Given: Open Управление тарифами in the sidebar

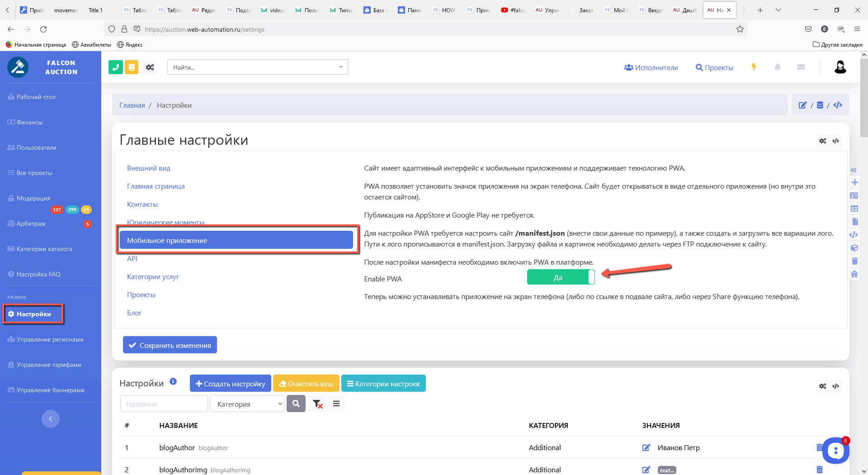Looking at the screenshot, I should pyautogui.click(x=49, y=365).
